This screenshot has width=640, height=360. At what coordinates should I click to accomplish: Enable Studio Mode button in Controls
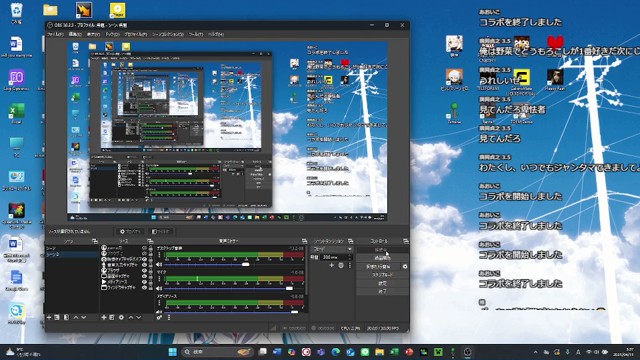(x=382, y=275)
